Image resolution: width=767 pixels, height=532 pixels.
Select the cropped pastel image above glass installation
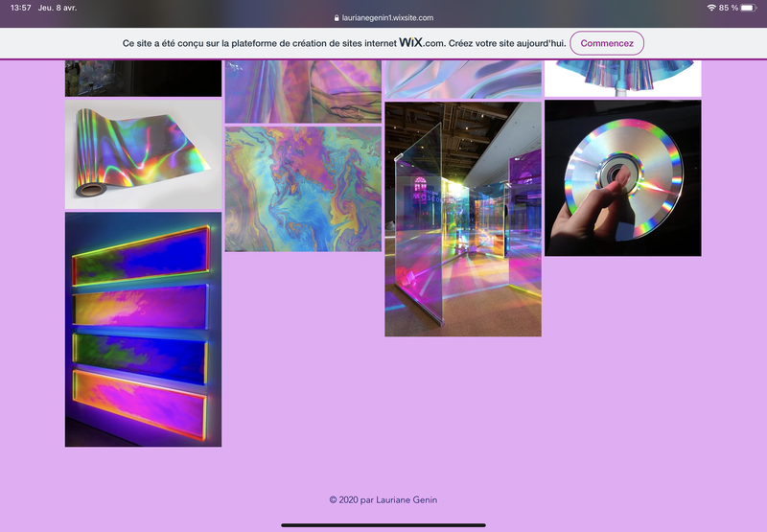[x=463, y=80]
